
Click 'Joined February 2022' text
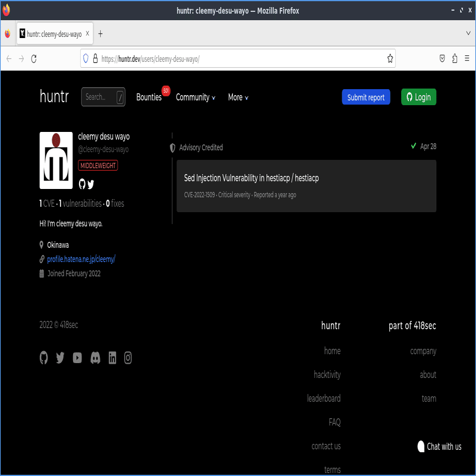tap(74, 274)
